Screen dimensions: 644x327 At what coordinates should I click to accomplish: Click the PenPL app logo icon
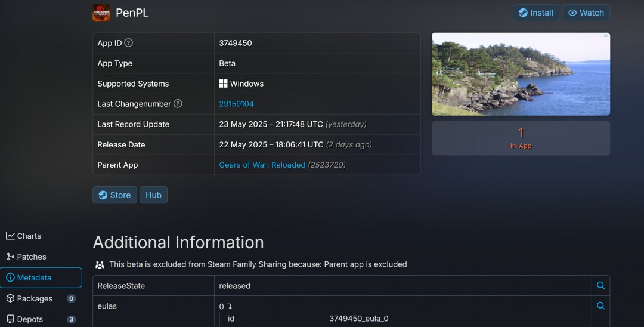(101, 13)
